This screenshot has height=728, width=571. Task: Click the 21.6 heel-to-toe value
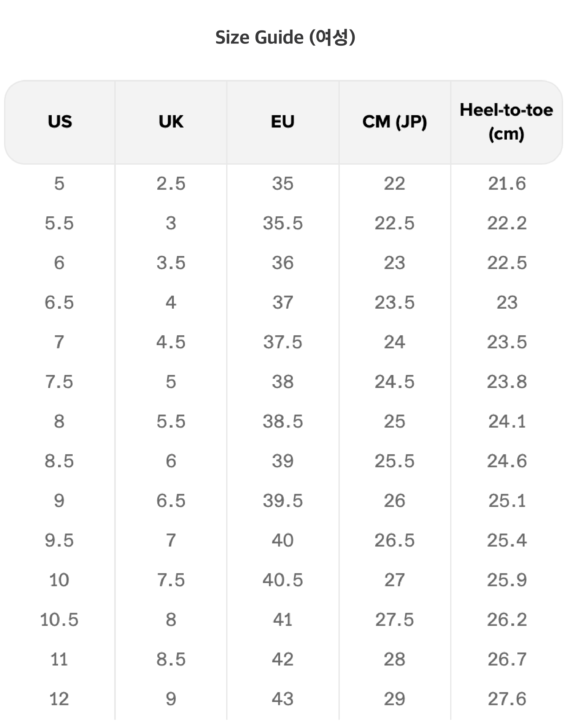pos(507,183)
